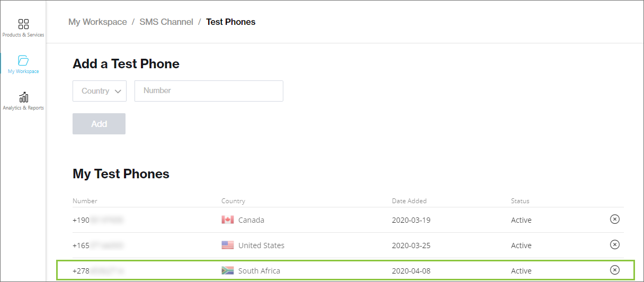The height and width of the screenshot is (282, 644).
Task: Select the My Workspace folder icon
Action: (x=23, y=60)
